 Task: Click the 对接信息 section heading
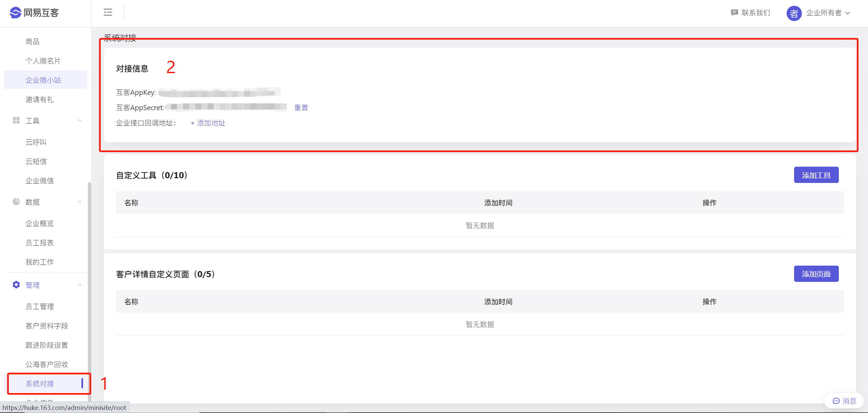pos(132,69)
